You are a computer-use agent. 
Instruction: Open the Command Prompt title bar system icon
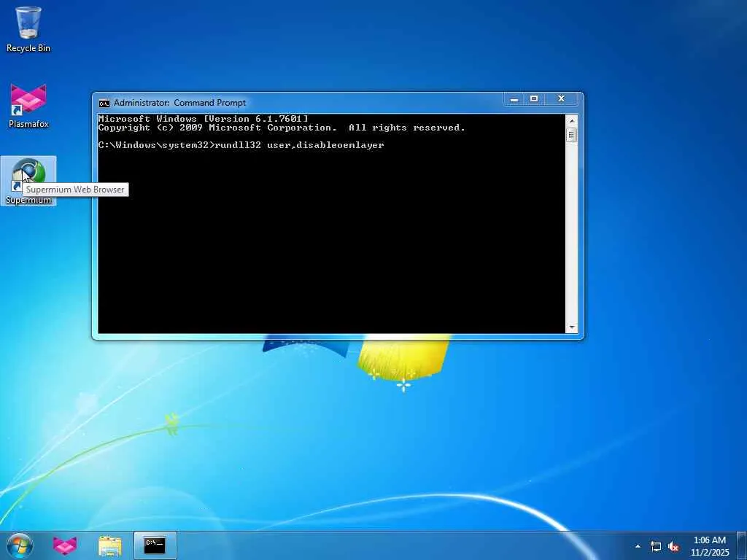[104, 103]
